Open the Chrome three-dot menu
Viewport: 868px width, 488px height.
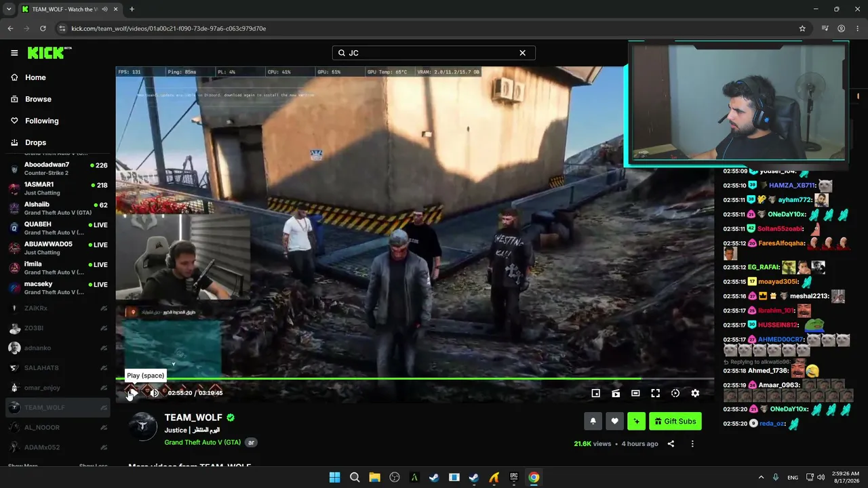(x=857, y=28)
